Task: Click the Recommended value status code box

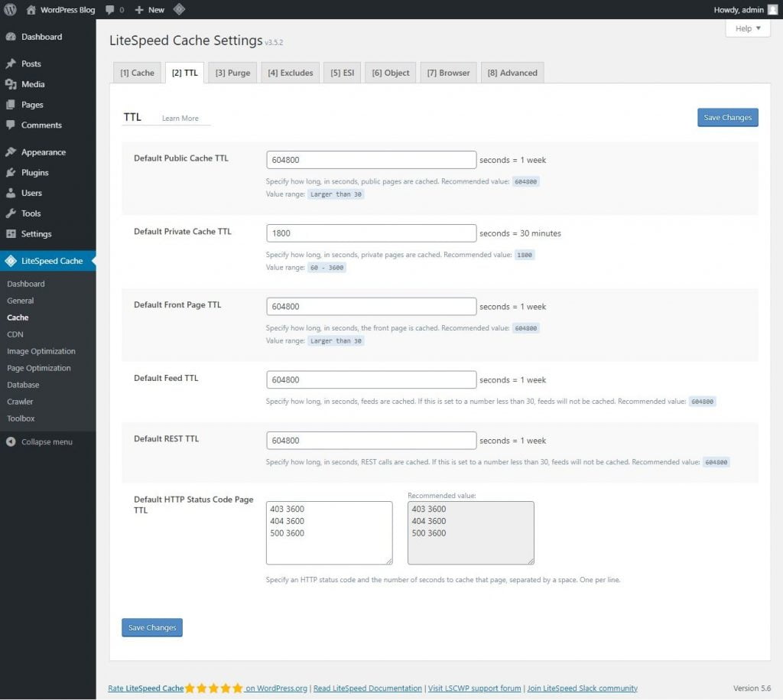Action: (x=471, y=533)
